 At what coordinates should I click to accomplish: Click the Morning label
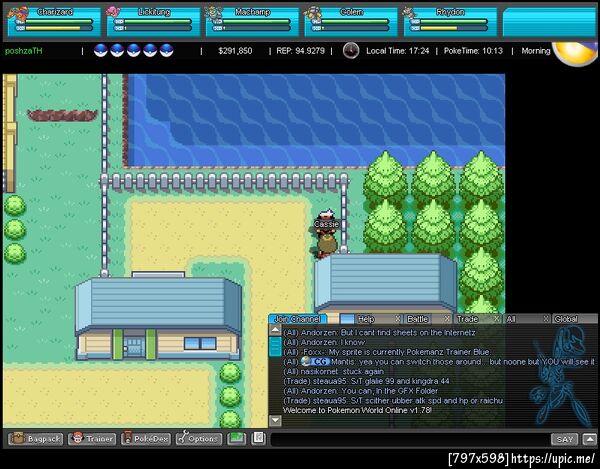(536, 51)
